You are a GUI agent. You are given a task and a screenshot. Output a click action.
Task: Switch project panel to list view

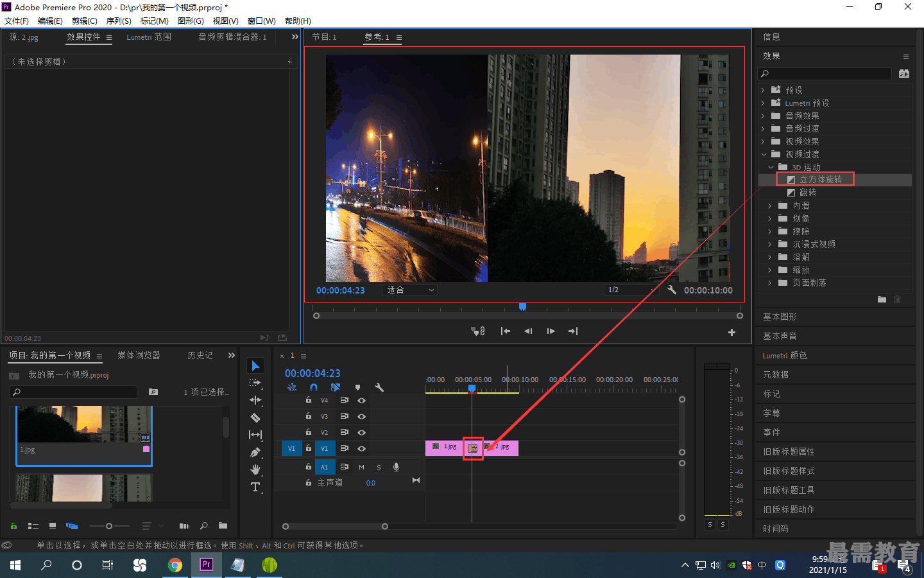33,526
